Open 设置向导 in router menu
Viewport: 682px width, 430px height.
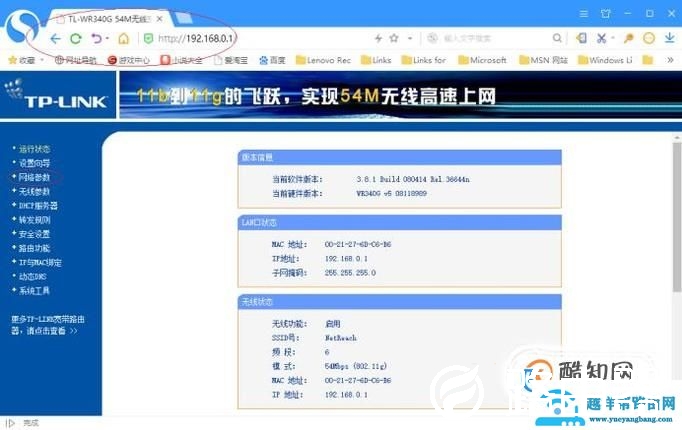(34, 163)
